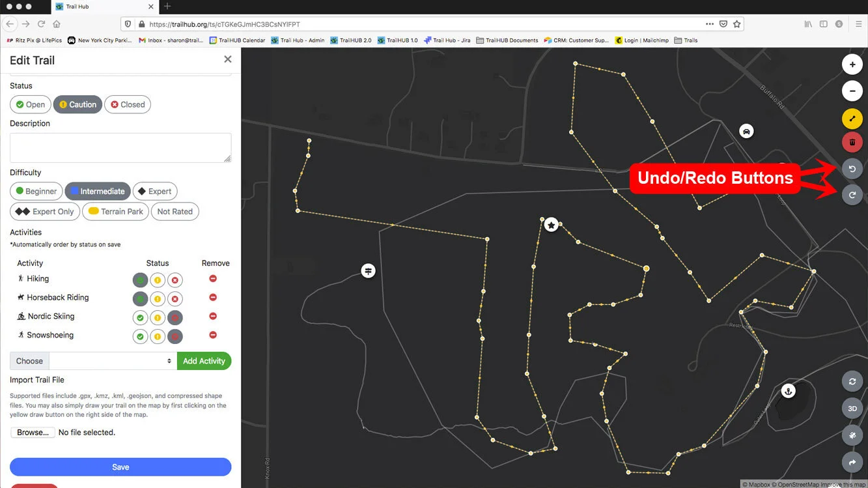This screenshot has height=488, width=868.
Task: Click the Browse file button
Action: 33,432
